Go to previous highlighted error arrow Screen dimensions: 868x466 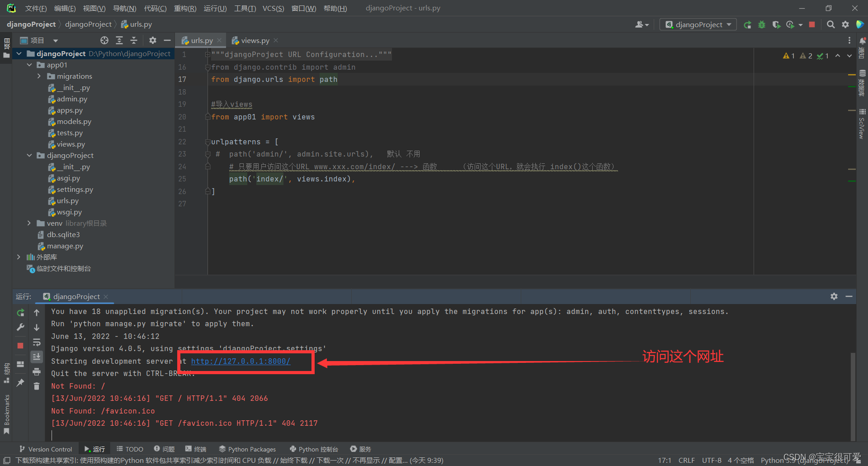click(x=838, y=56)
